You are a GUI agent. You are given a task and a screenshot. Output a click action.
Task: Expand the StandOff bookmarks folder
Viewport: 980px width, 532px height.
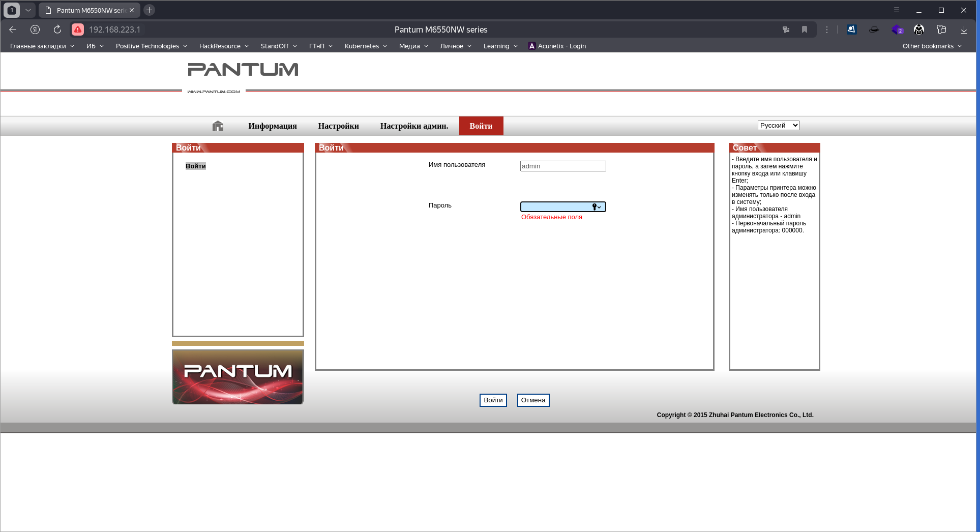click(279, 46)
